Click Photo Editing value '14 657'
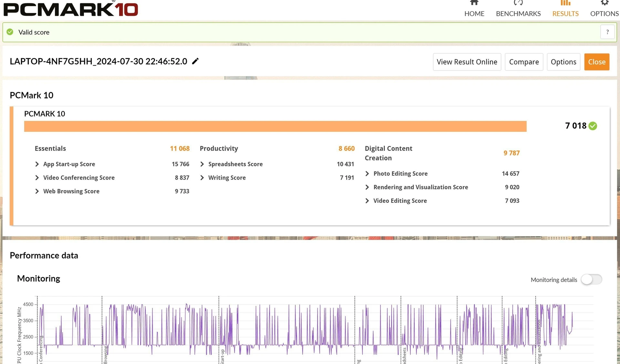This screenshot has width=620, height=364. (511, 173)
